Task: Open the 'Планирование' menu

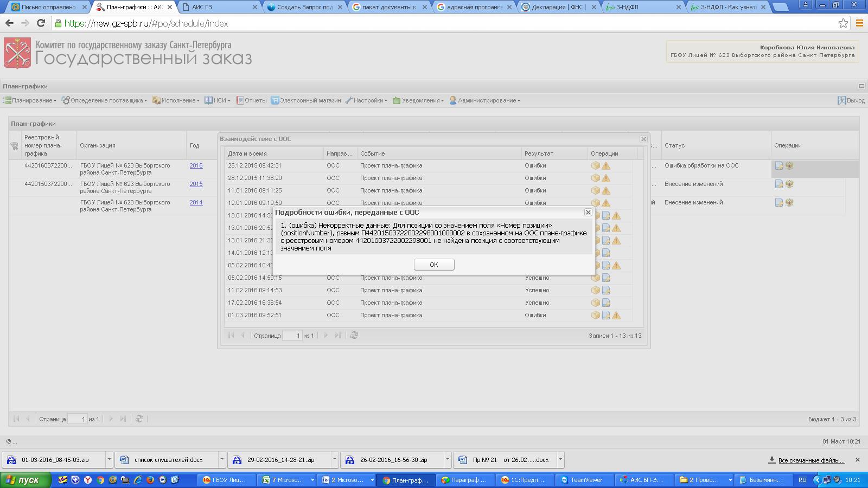Action: [30, 100]
